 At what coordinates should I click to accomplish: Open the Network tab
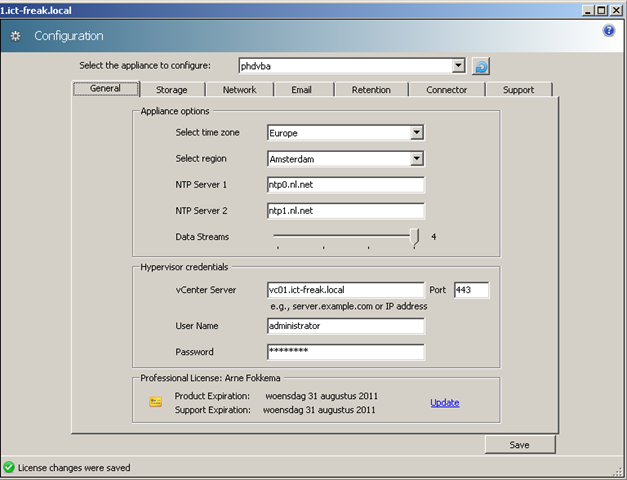pyautogui.click(x=239, y=90)
